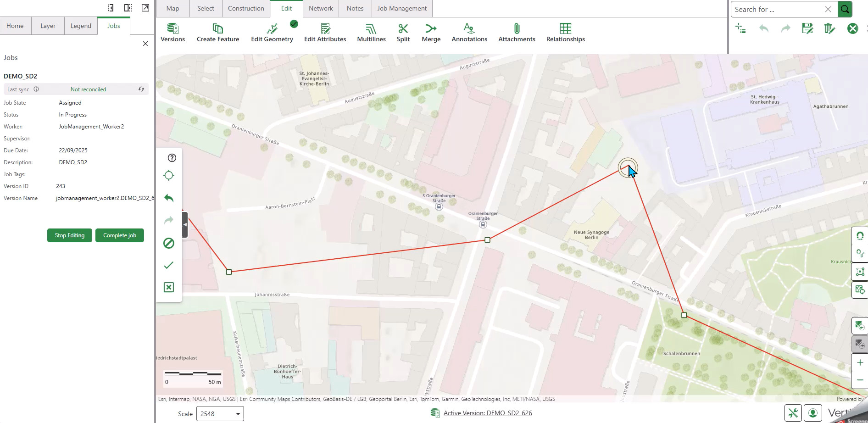Click the Complete job button
868x423 pixels.
tap(120, 235)
